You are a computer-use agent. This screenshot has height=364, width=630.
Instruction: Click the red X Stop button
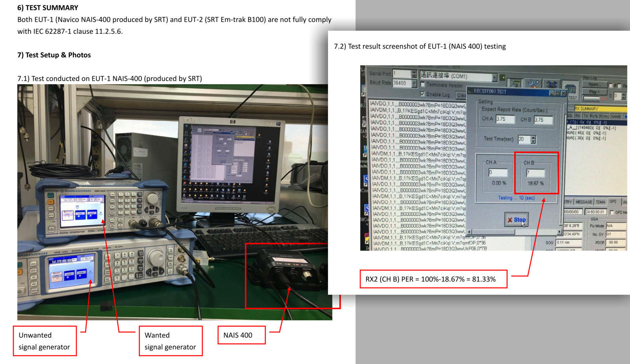(x=517, y=220)
